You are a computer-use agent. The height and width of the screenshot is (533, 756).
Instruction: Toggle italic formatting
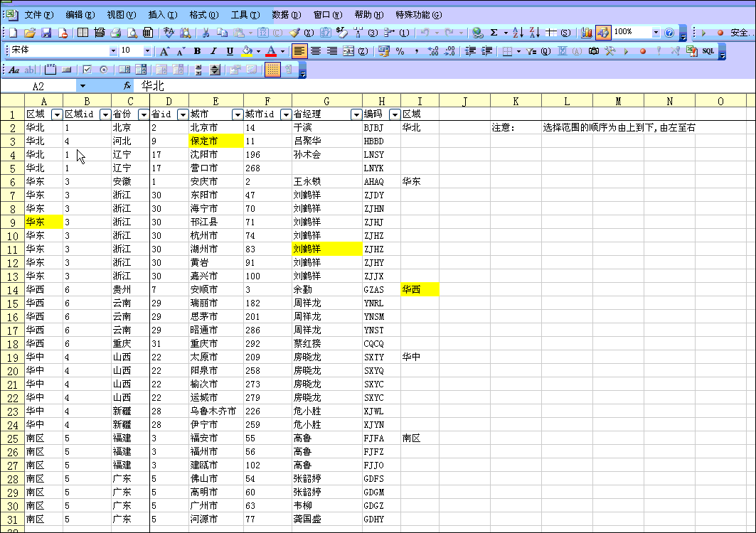[x=213, y=51]
